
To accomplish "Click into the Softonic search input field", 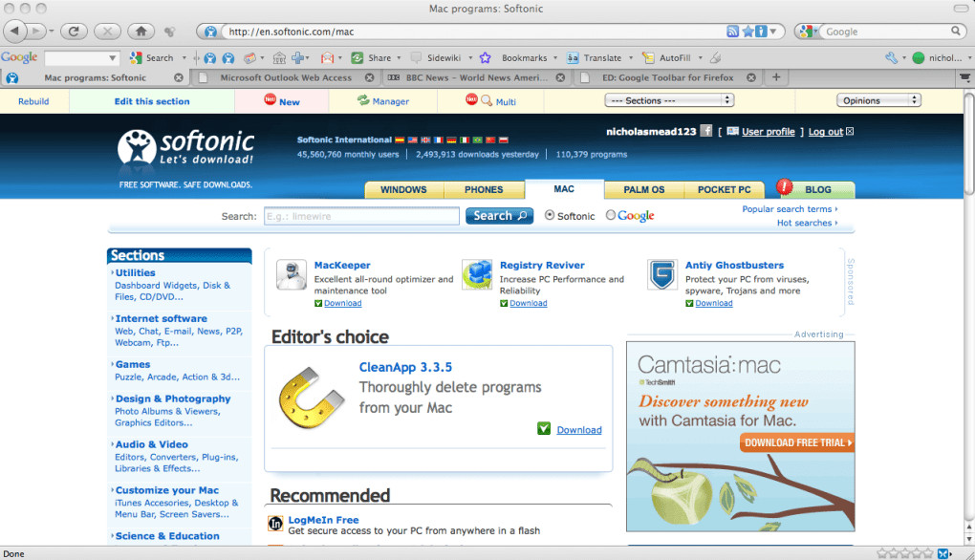I will [361, 216].
